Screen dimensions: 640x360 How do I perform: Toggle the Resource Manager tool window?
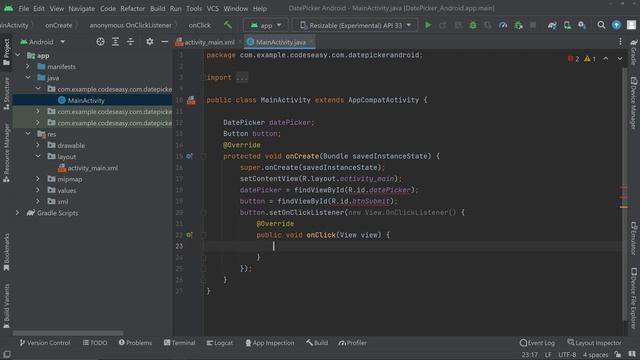pos(7,153)
